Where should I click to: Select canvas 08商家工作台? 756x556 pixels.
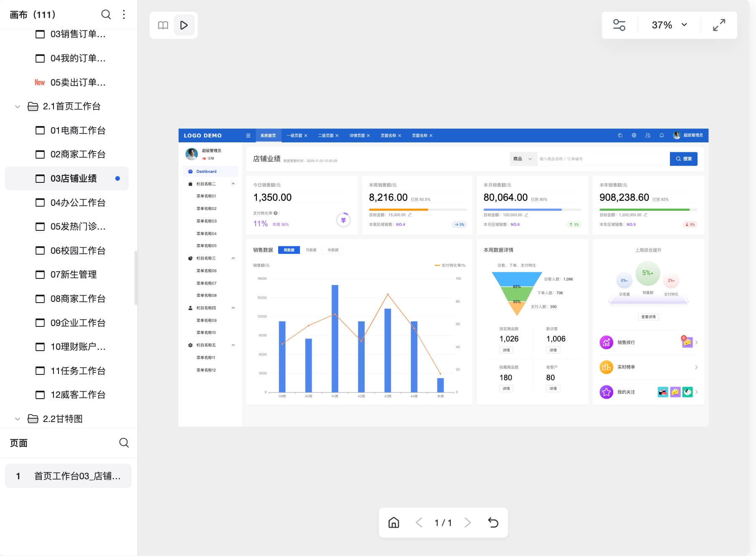coord(67,299)
